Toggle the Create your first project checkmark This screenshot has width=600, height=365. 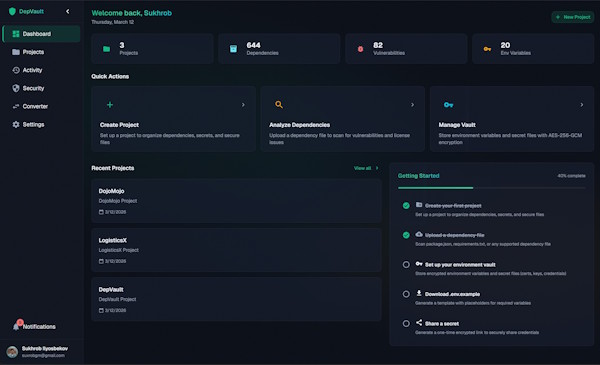406,205
